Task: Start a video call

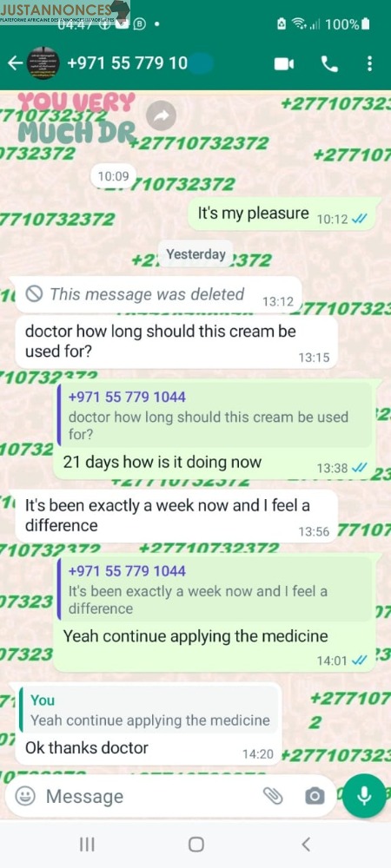Action: (x=284, y=64)
